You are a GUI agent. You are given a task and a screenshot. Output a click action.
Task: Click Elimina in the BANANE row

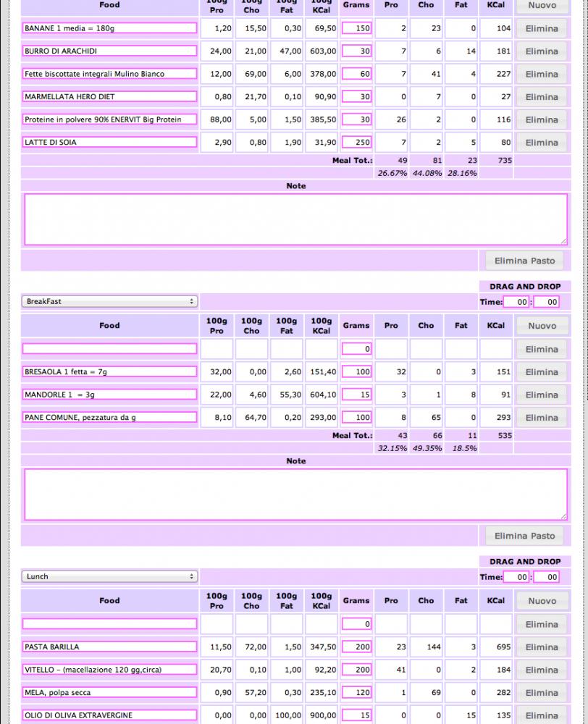click(x=542, y=29)
